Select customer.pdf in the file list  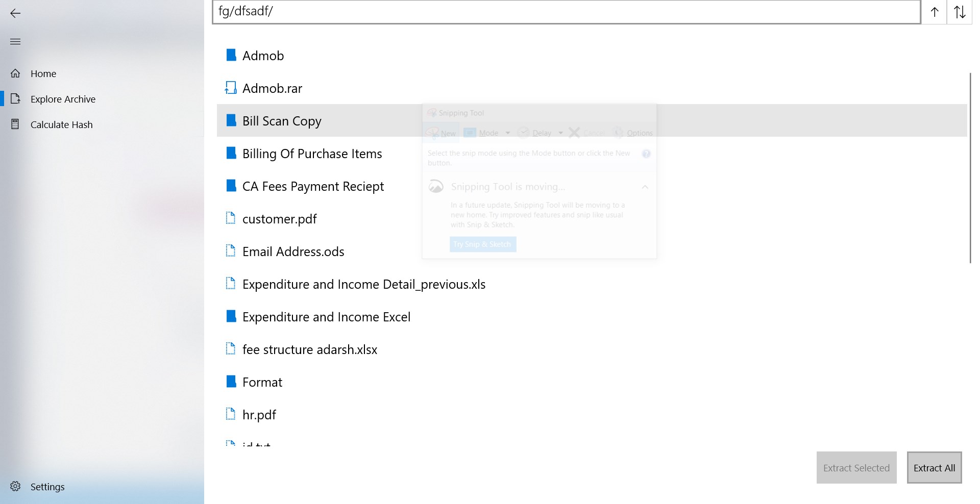[x=279, y=219]
